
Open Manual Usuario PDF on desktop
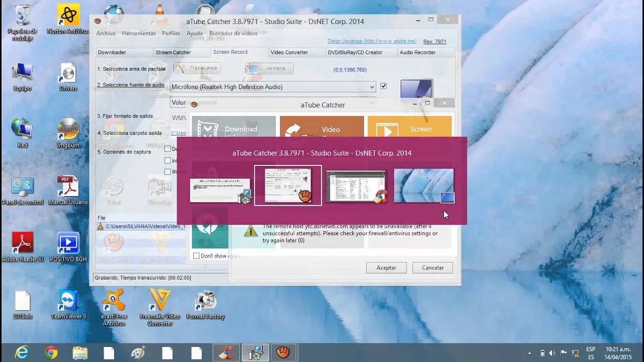pyautogui.click(x=68, y=191)
